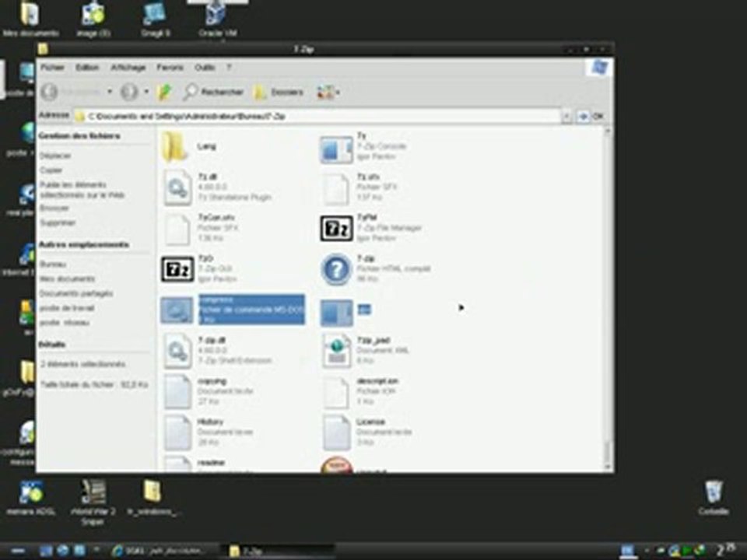The width and height of the screenshot is (747, 560).
Task: Click the Mes documents link in side pane
Action: (x=67, y=278)
